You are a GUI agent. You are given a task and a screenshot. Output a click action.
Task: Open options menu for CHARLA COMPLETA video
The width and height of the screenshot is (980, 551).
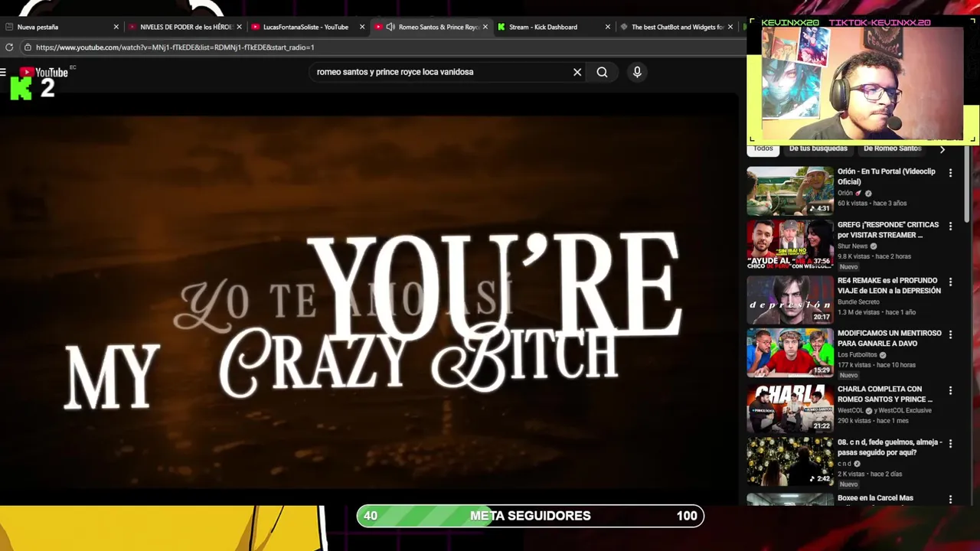950,391
